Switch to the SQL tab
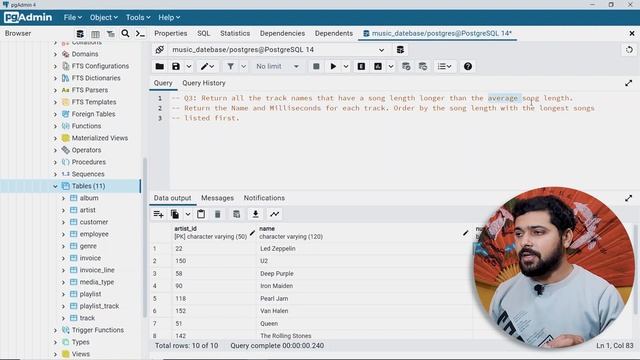This screenshot has width=640, height=360. (x=203, y=33)
